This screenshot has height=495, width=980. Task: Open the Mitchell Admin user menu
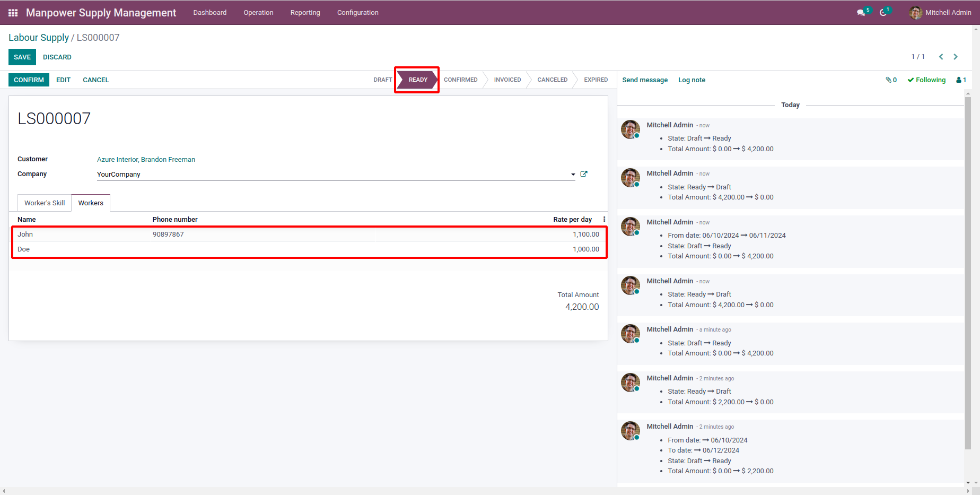click(x=940, y=12)
